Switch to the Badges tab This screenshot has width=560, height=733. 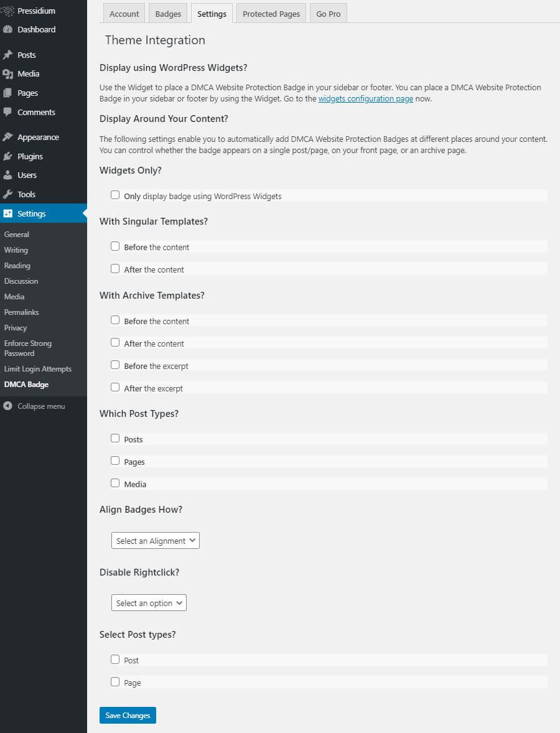coord(168,14)
